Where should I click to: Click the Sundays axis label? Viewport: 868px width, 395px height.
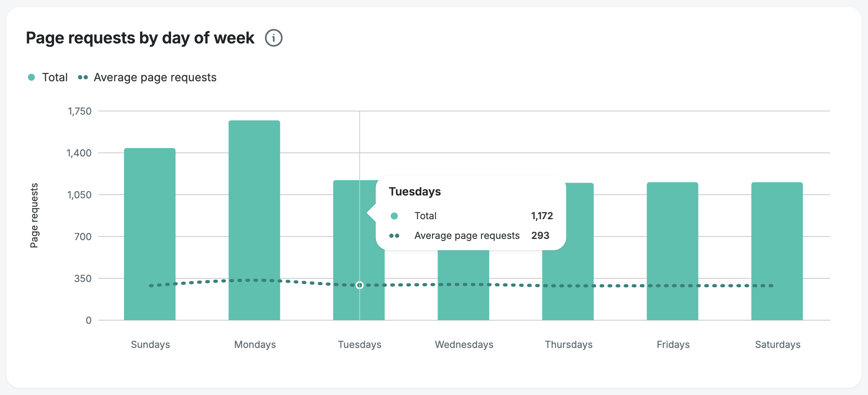[151, 345]
